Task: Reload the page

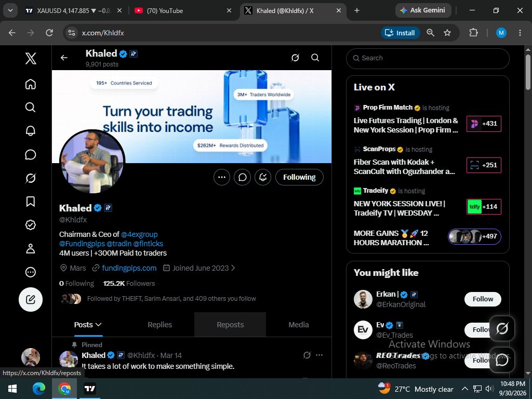Action: pos(49,33)
